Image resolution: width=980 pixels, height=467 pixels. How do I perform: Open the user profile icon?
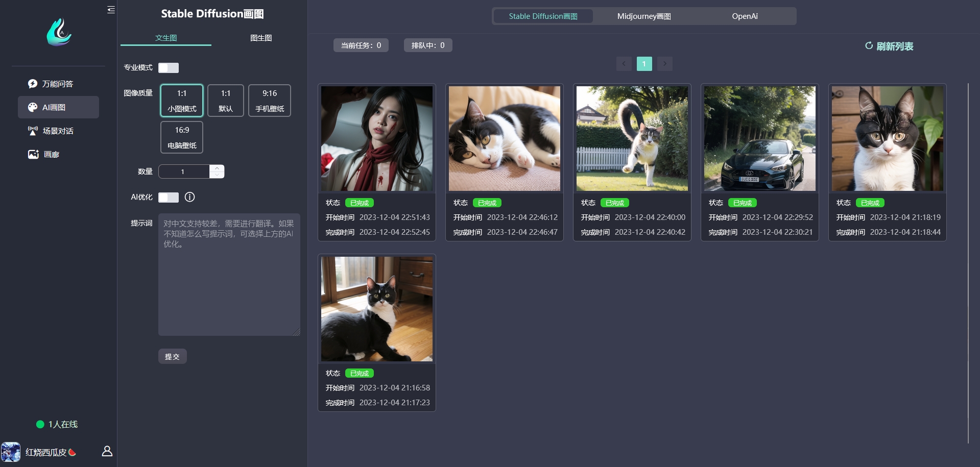(107, 451)
